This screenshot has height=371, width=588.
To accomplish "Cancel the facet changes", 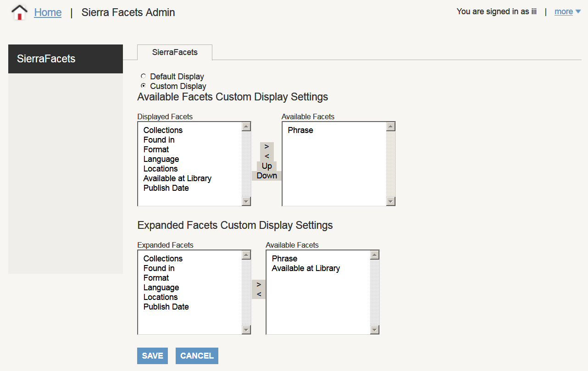I will pos(197,356).
